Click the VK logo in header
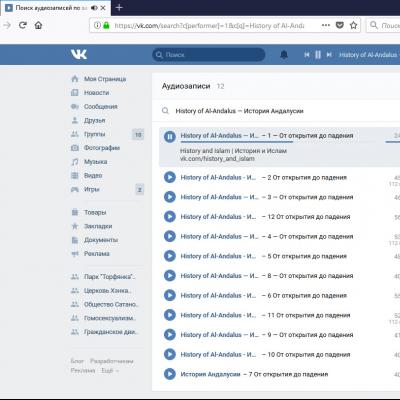Screen dimensions: 400x400 [x=79, y=55]
